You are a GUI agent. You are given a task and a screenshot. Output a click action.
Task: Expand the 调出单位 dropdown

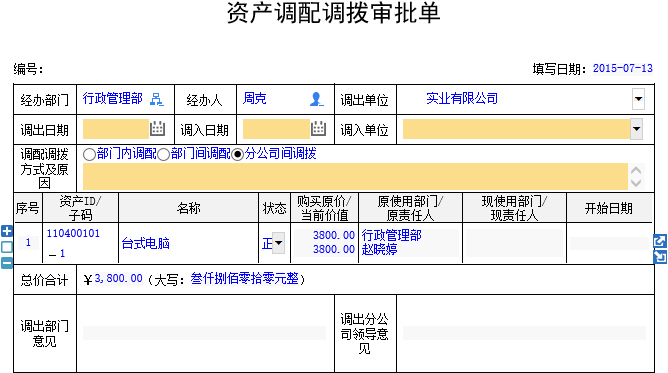click(x=638, y=99)
